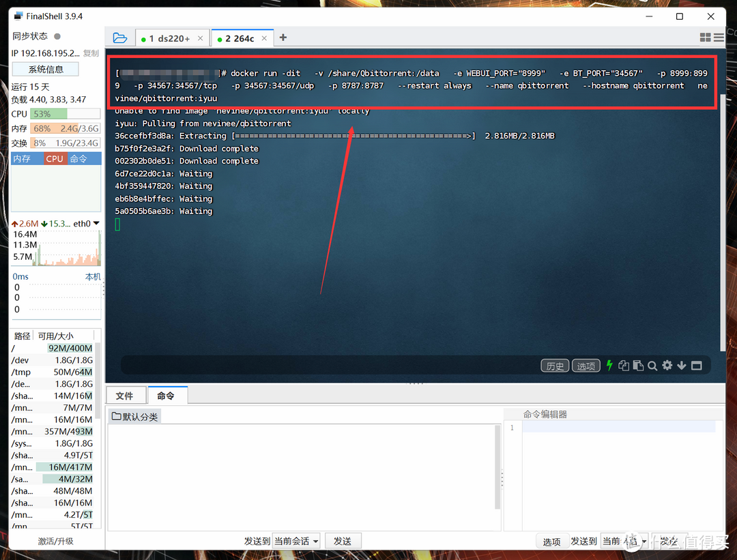Screen dimensions: 737x560
Task: Click the disk list scrollbar
Action: pyautogui.click(x=98, y=381)
